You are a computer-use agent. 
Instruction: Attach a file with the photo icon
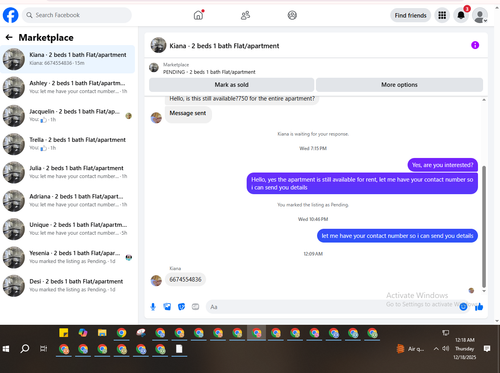167,307
